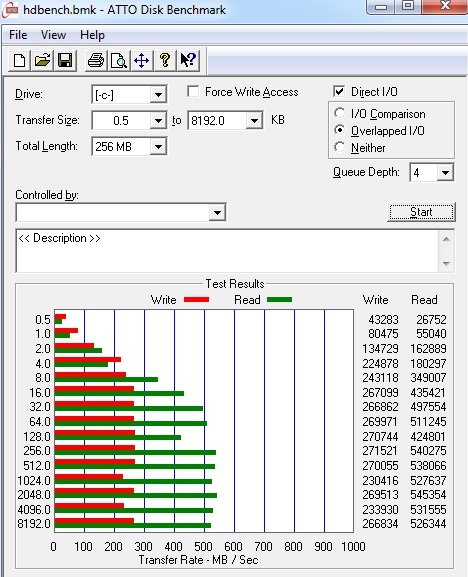The width and height of the screenshot is (468, 577).
Task: Open the Drive dropdown showing [-c-]
Action: pyautogui.click(x=158, y=95)
